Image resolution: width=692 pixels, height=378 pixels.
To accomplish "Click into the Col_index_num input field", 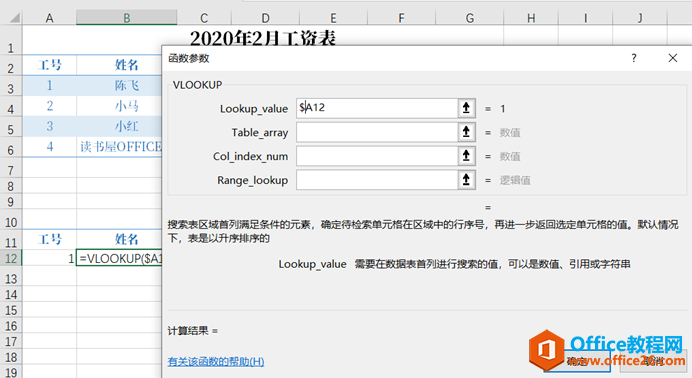I will (x=377, y=156).
